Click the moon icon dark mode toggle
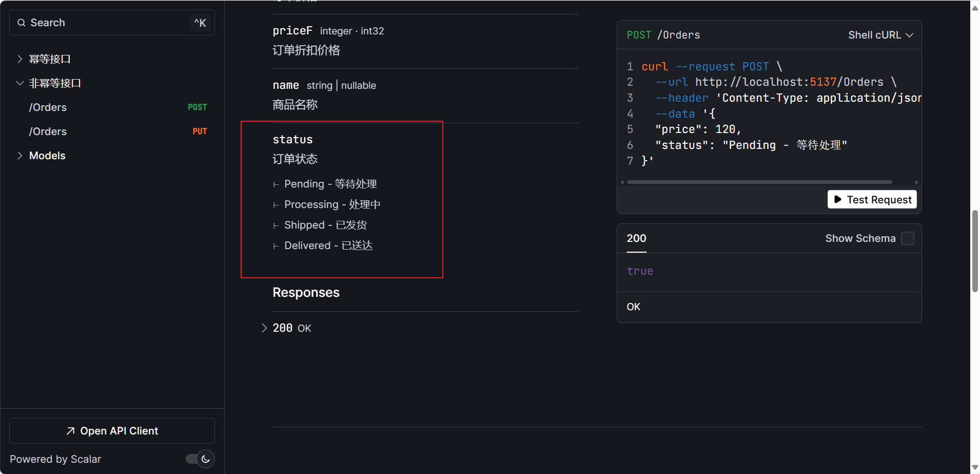Image resolution: width=980 pixels, height=474 pixels. tap(205, 459)
